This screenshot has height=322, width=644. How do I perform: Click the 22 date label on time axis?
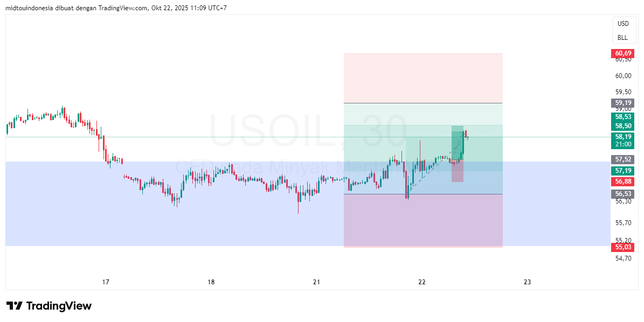[422, 282]
